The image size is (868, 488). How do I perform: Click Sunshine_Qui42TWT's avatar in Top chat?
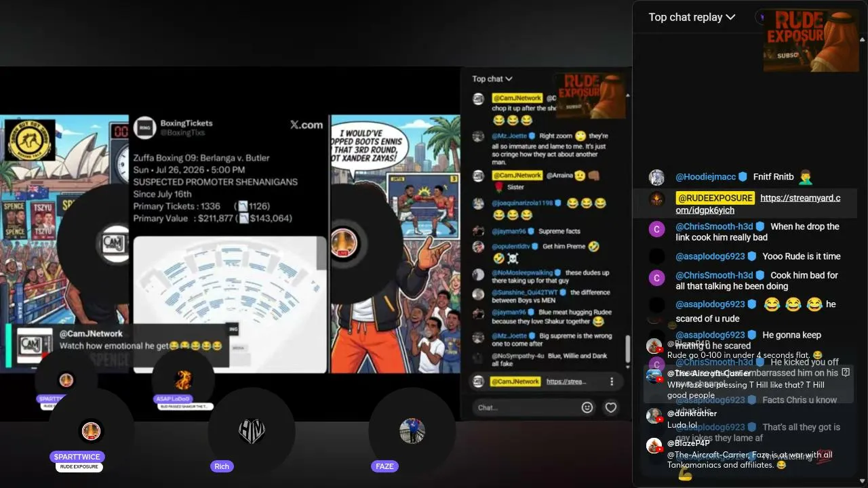click(x=478, y=293)
